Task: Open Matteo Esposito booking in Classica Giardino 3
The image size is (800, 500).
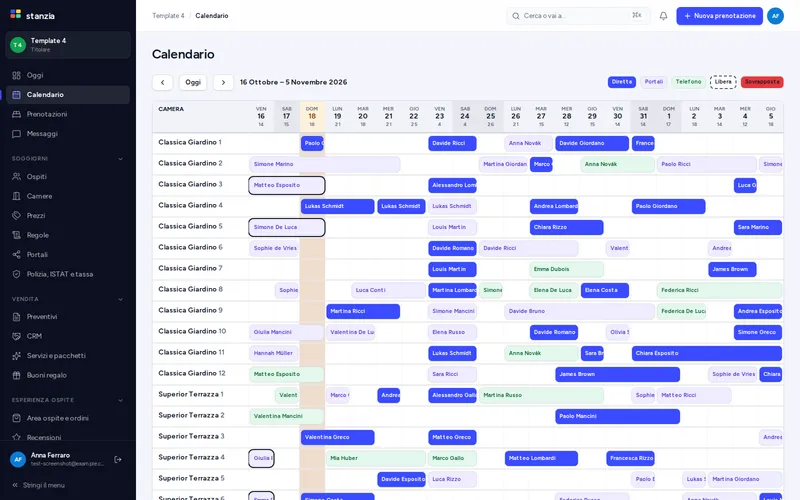Action: point(287,185)
